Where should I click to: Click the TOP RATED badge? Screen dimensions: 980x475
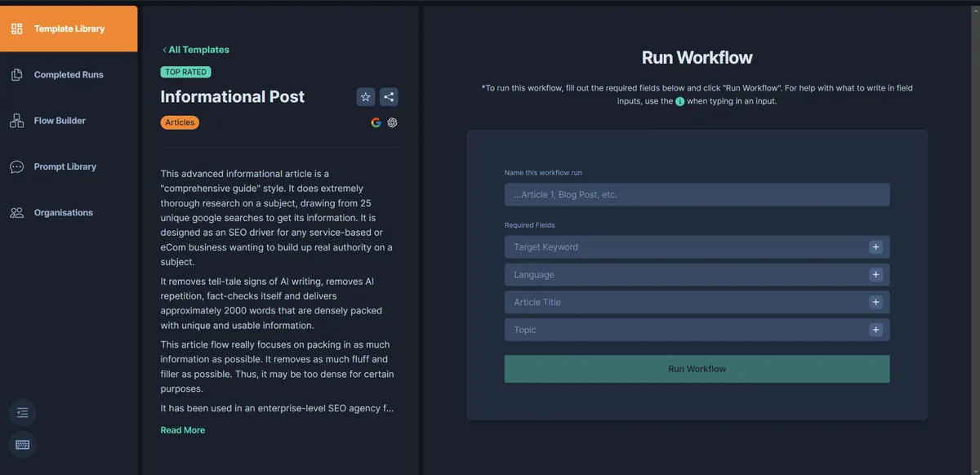click(186, 72)
